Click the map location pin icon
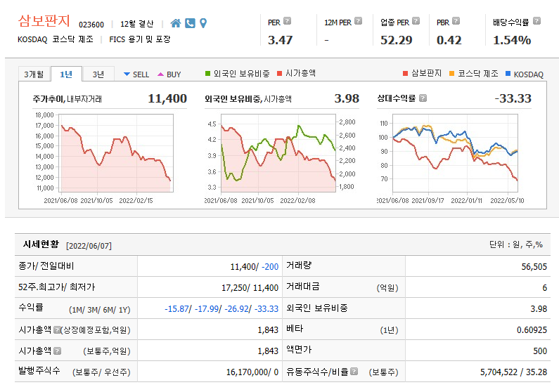This screenshot has height=392, width=559. [x=203, y=23]
